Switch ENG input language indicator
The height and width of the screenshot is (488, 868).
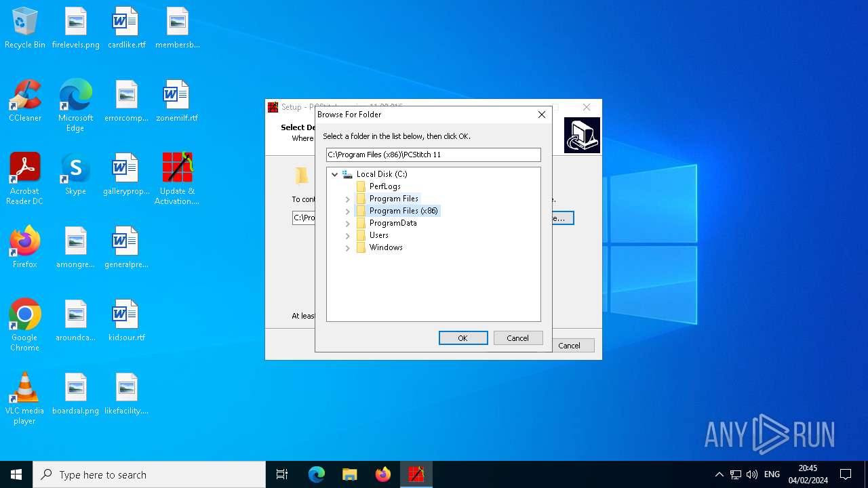point(772,474)
